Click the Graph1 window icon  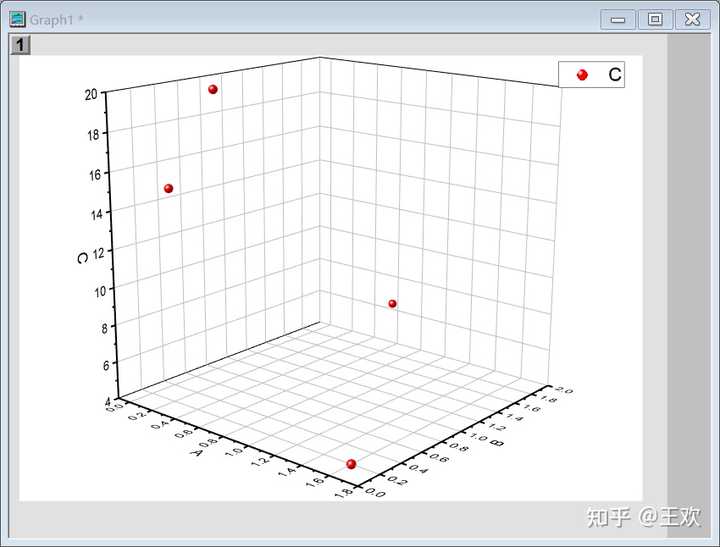[17, 19]
